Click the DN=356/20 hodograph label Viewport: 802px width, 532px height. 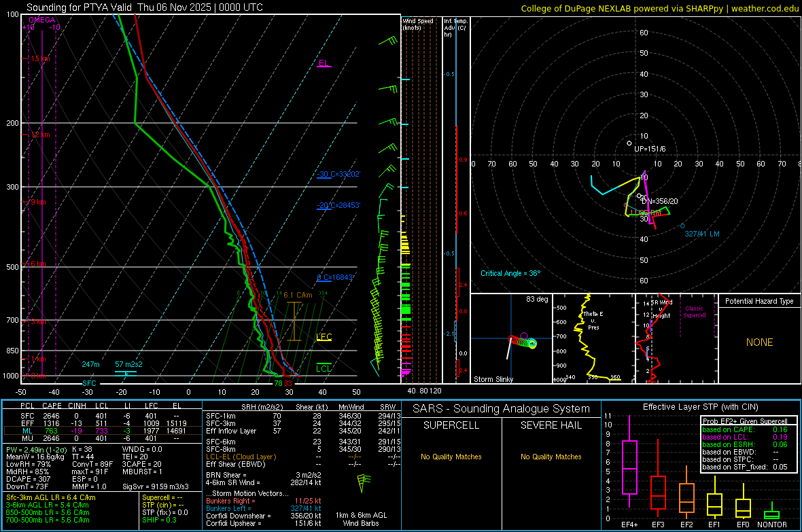click(660, 202)
